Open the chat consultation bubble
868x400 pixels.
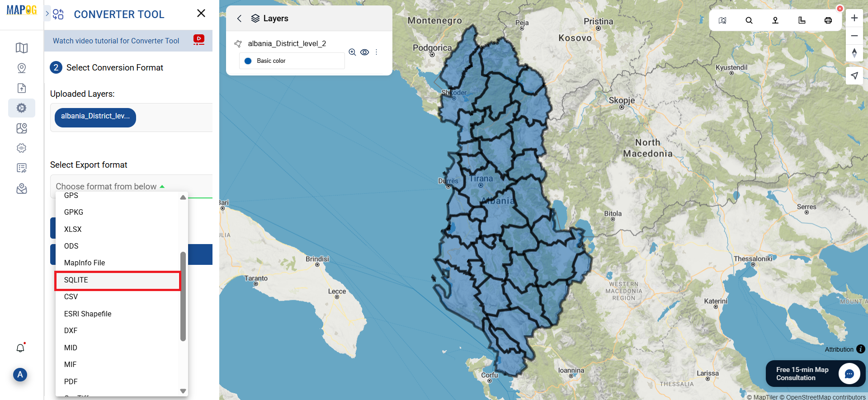[x=849, y=374]
